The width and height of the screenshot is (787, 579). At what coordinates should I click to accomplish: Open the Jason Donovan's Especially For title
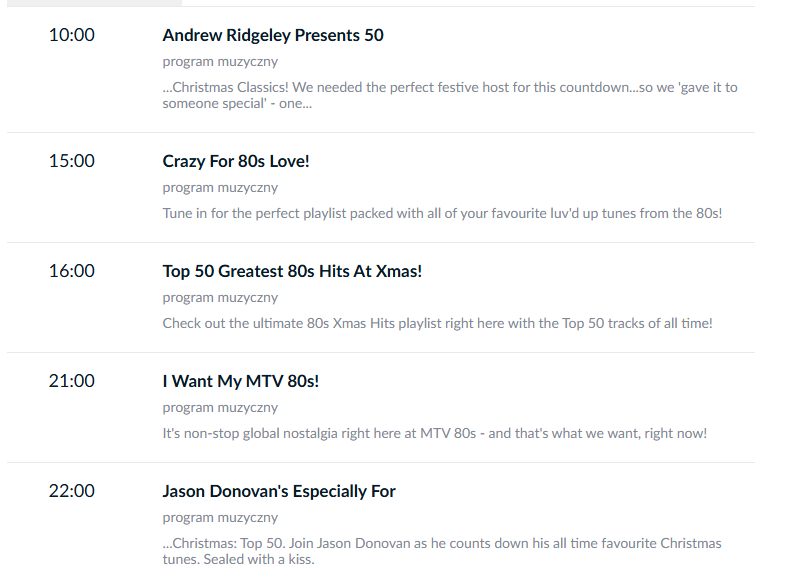pyautogui.click(x=279, y=491)
